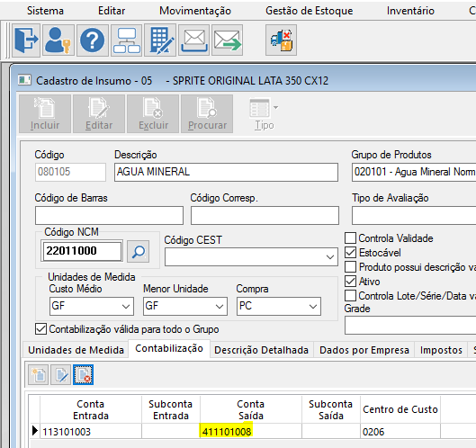Open the Código CEST dropdown
This screenshot has width=476, height=448.
click(x=330, y=257)
